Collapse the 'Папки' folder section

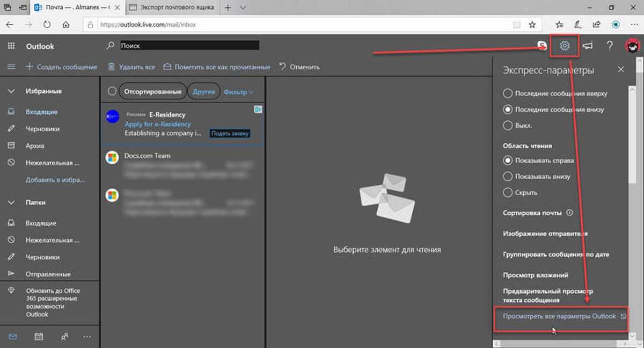11,202
